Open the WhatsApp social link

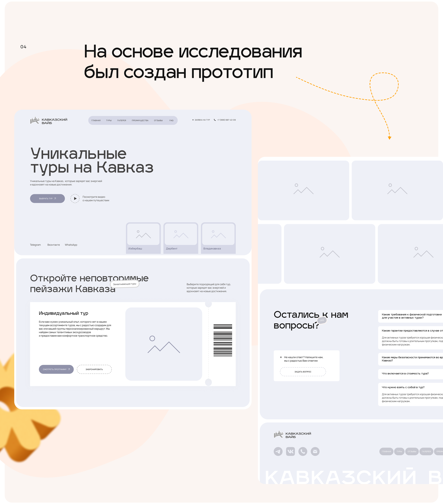pyautogui.click(x=71, y=245)
